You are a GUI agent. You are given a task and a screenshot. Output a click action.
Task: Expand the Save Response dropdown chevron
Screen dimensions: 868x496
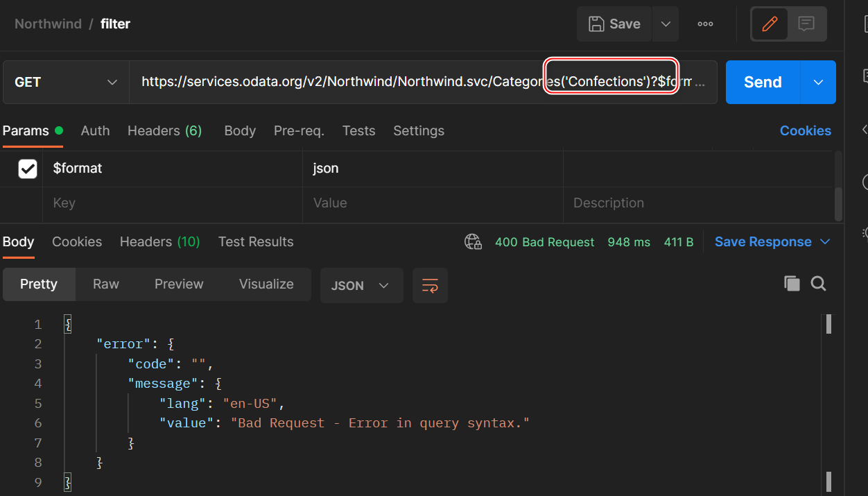point(825,241)
